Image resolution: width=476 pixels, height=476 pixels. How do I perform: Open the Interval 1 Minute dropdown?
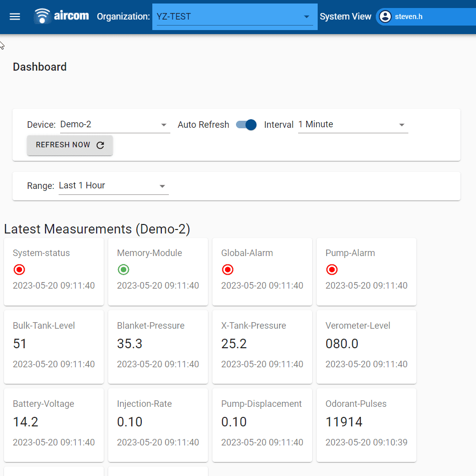tap(352, 125)
